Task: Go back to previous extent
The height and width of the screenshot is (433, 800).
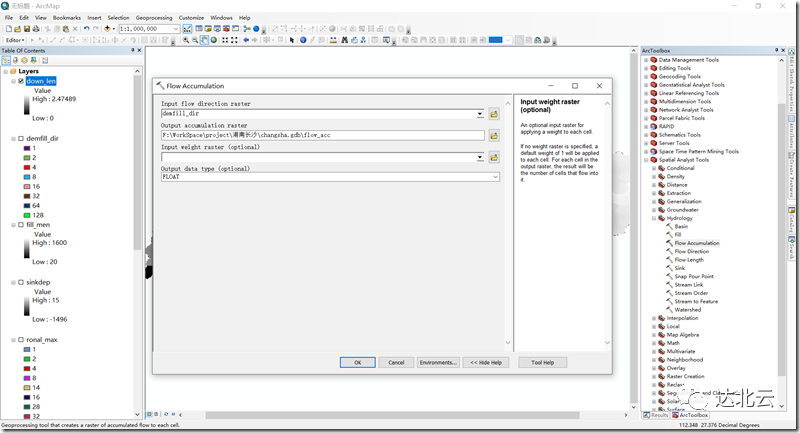Action: pyautogui.click(x=246, y=40)
